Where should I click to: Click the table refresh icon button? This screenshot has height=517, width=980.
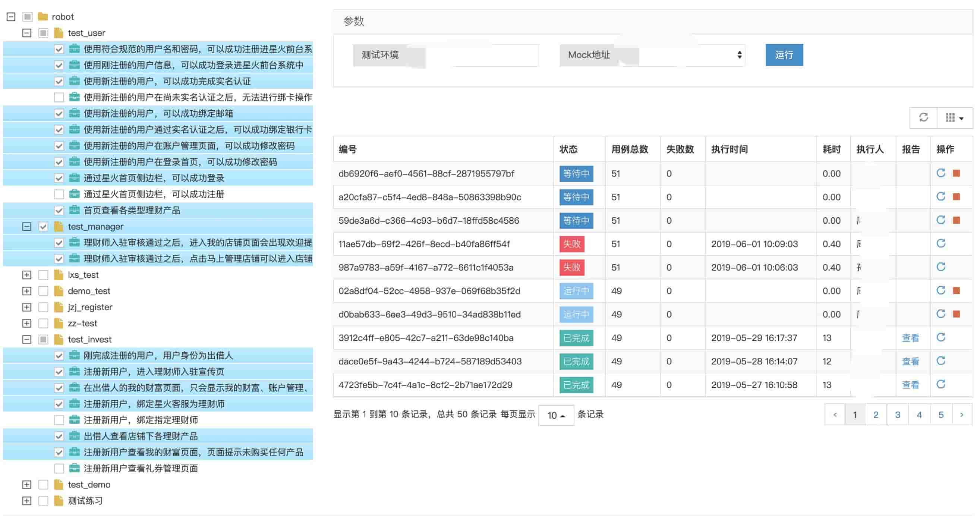pos(923,117)
